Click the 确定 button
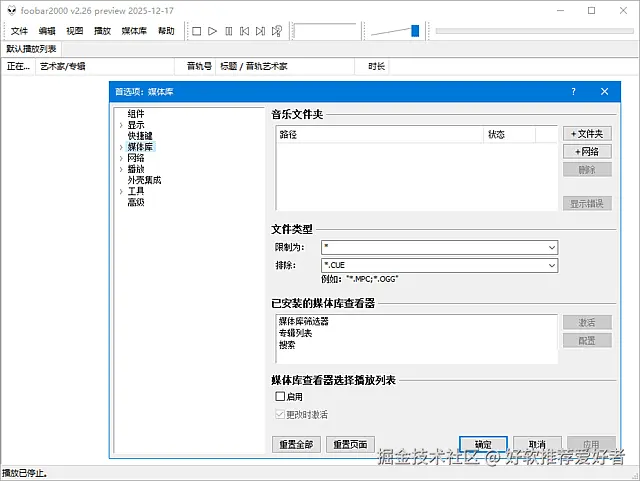Screen dimensions: 640x481 click(483, 444)
